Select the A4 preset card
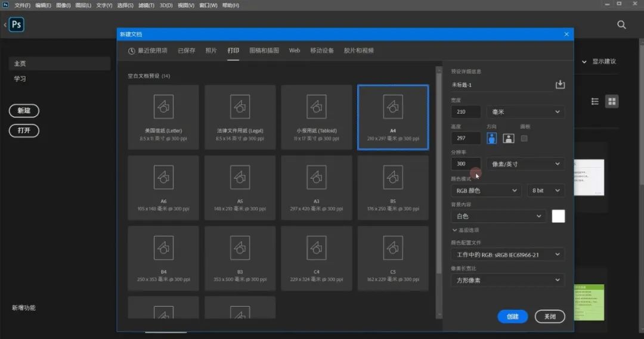The height and width of the screenshot is (339, 644). [x=393, y=117]
